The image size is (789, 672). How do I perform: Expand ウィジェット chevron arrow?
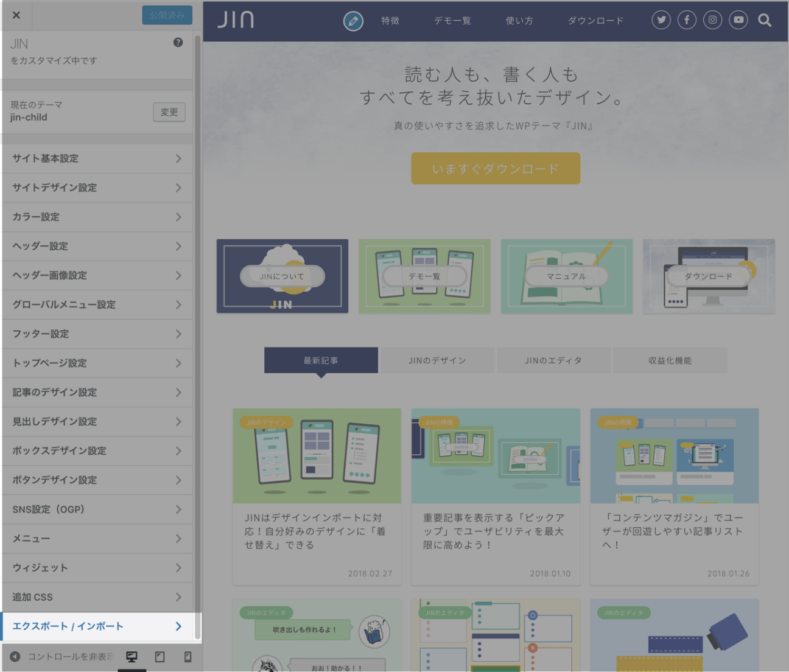pos(178,567)
